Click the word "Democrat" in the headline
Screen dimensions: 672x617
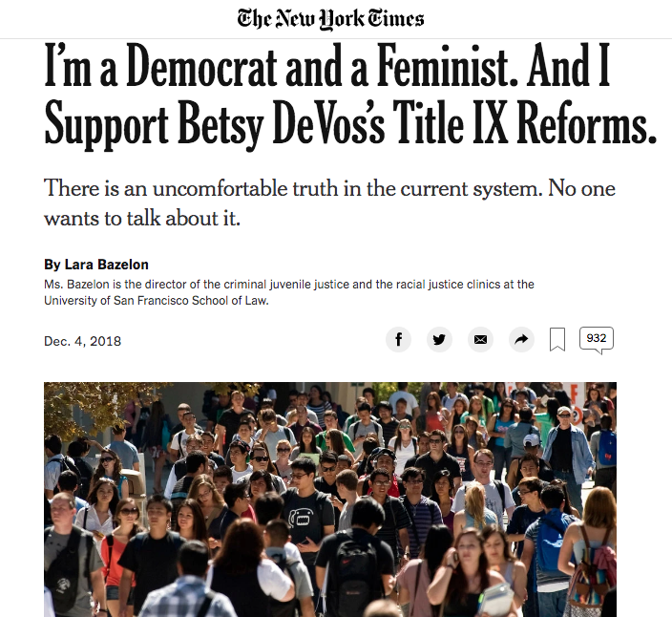200,70
